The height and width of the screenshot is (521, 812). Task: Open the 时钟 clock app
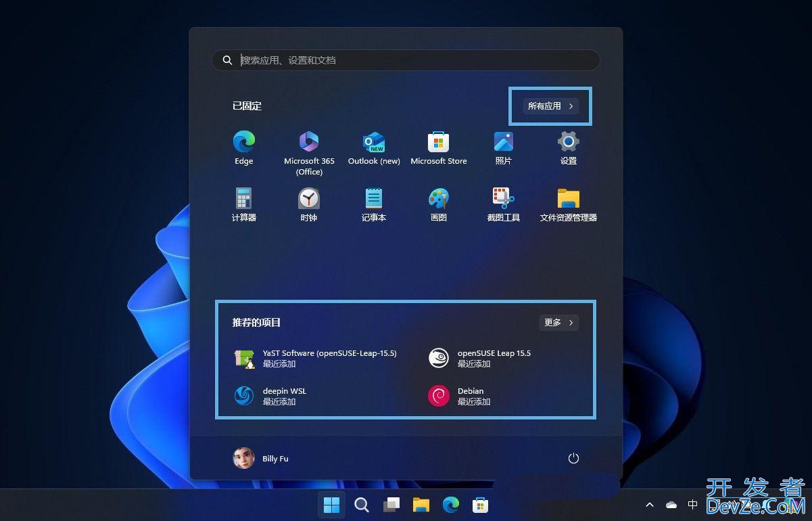tap(309, 204)
